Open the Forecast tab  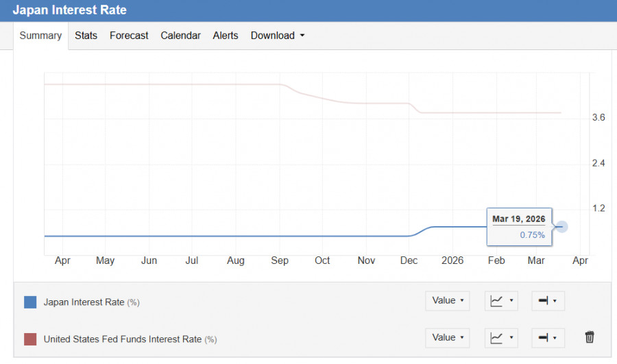pos(129,36)
